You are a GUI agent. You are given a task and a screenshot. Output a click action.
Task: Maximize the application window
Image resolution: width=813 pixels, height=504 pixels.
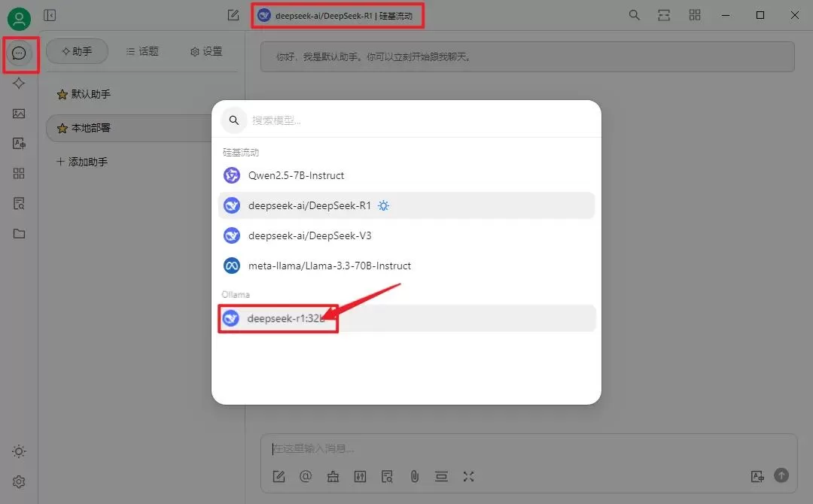pos(760,15)
